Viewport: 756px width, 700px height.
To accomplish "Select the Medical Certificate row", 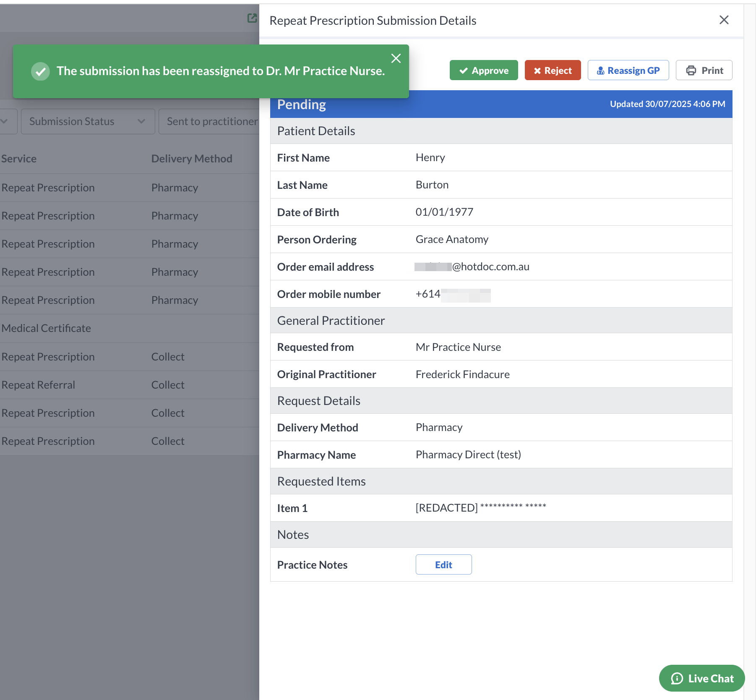I will pyautogui.click(x=130, y=328).
